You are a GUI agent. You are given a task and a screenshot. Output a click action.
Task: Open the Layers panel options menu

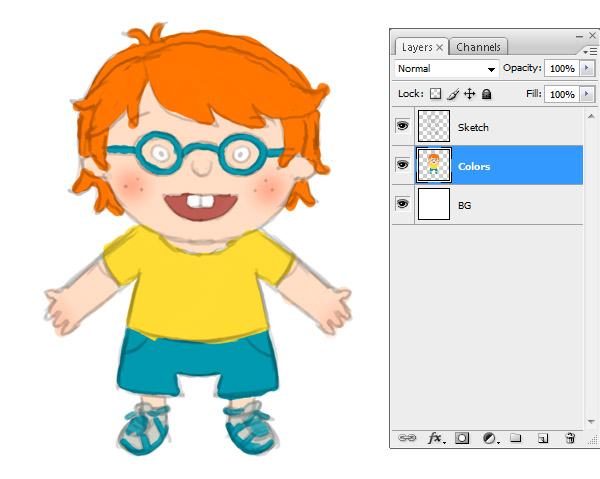(x=590, y=51)
